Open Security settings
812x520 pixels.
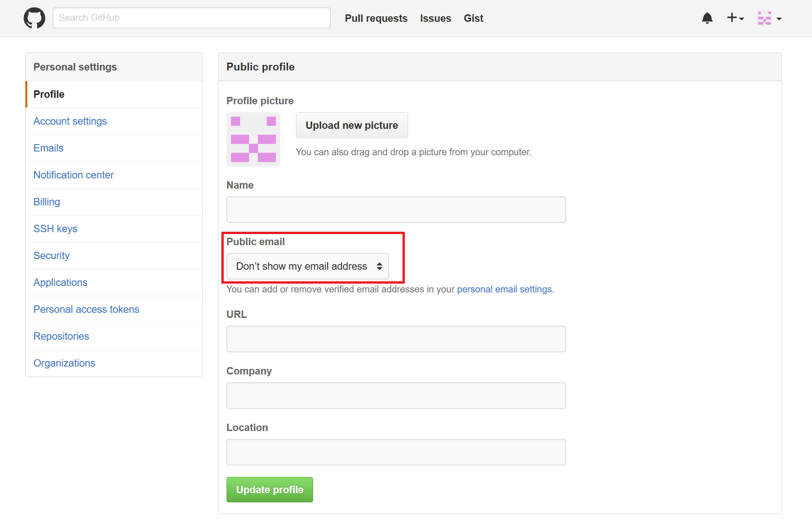point(114,255)
